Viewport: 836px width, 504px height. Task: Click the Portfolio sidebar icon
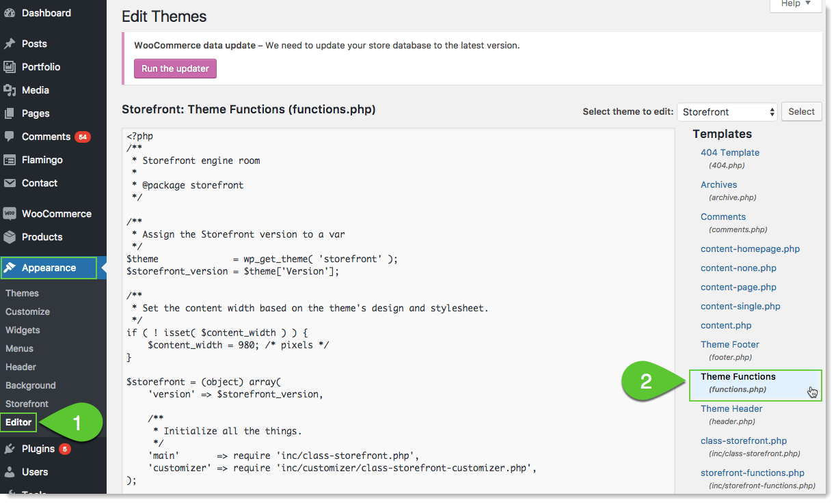(x=10, y=67)
